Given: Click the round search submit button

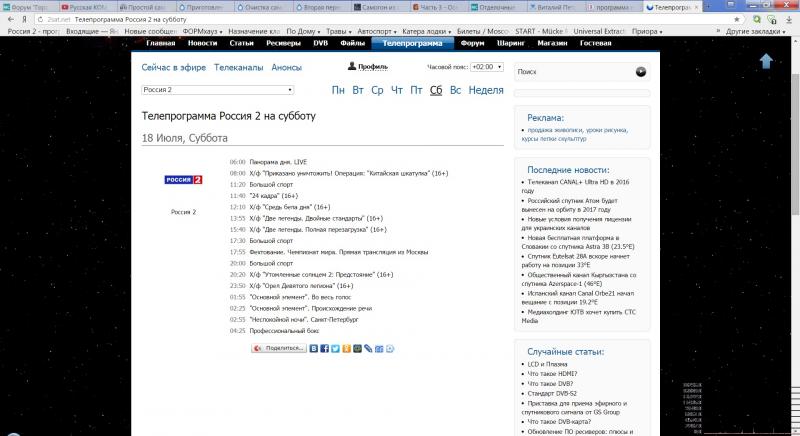Looking at the screenshot, I should (x=641, y=72).
